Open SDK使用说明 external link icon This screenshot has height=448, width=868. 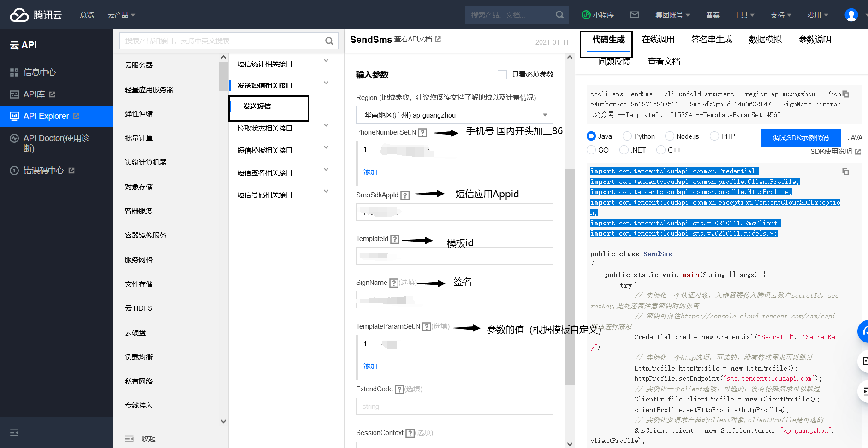click(x=858, y=152)
